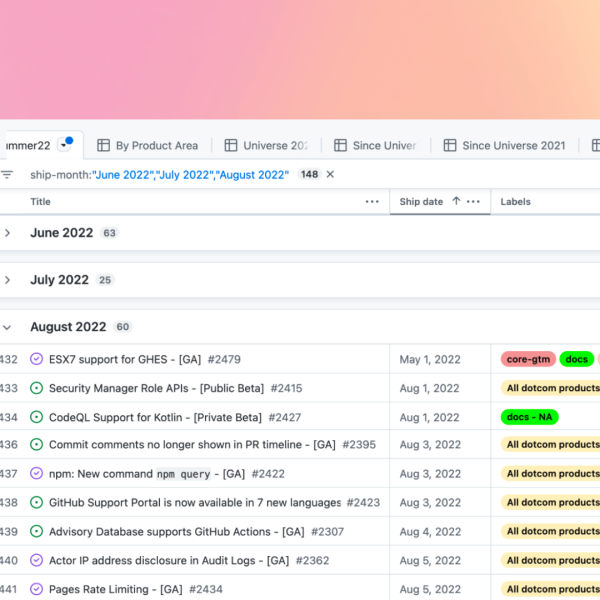Click All dotcom products label on npm query row

pyautogui.click(x=550, y=473)
